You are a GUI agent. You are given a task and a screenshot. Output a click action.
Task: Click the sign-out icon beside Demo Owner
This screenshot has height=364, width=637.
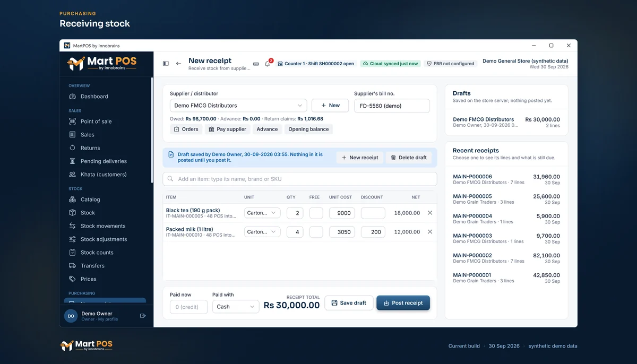coord(143,316)
